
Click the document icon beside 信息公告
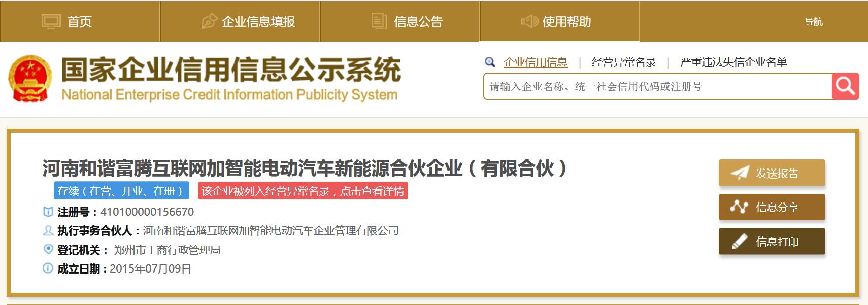click(379, 21)
